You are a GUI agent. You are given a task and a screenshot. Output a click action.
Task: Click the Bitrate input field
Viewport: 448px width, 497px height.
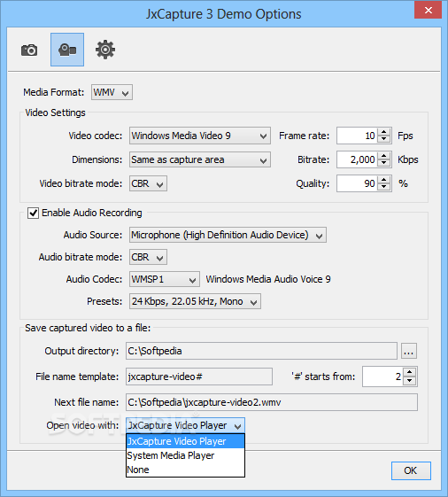(x=358, y=159)
